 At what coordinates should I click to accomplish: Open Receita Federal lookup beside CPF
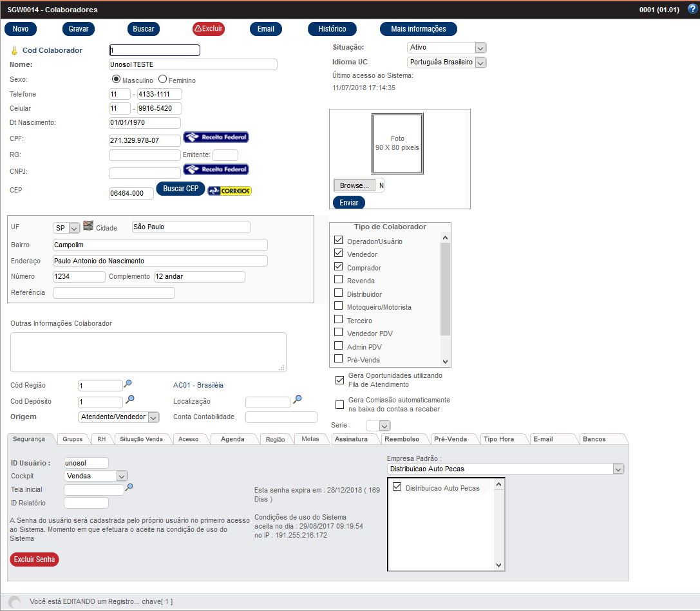[x=216, y=137]
